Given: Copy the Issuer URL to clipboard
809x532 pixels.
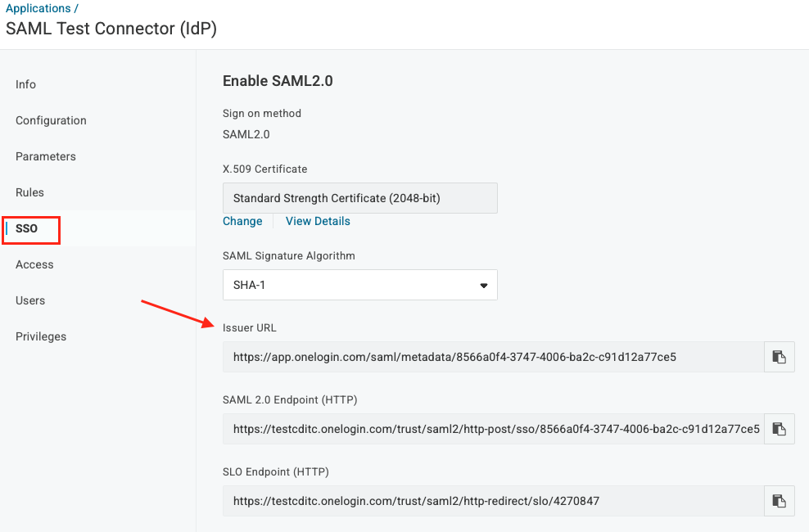Looking at the screenshot, I should pos(779,357).
